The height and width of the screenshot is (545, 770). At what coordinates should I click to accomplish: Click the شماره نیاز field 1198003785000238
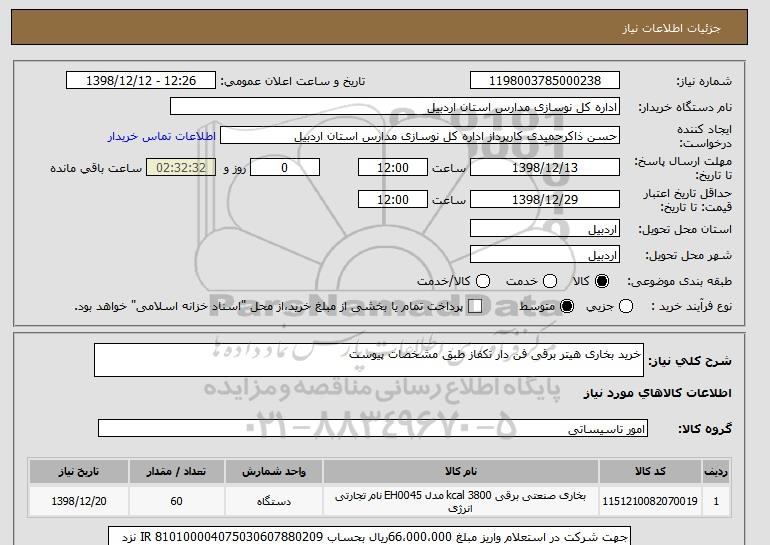545,81
